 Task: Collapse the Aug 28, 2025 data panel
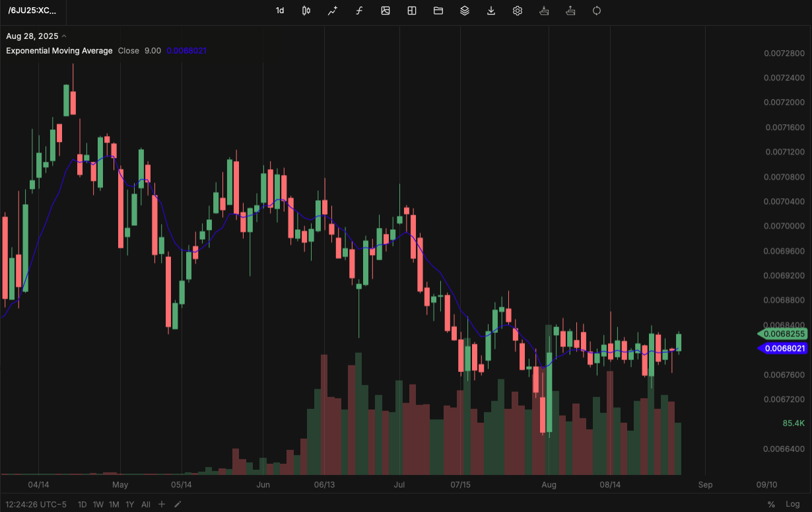64,36
